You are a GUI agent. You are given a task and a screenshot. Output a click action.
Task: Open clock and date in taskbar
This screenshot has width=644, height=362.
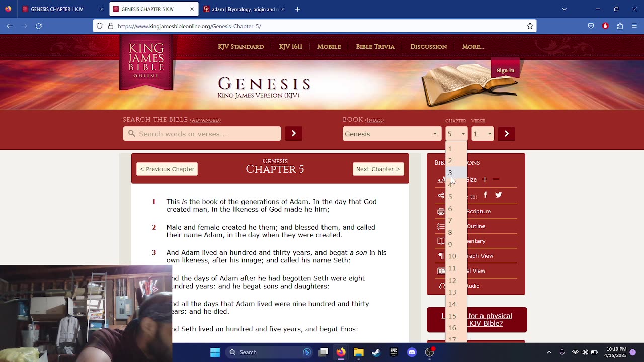(616, 352)
